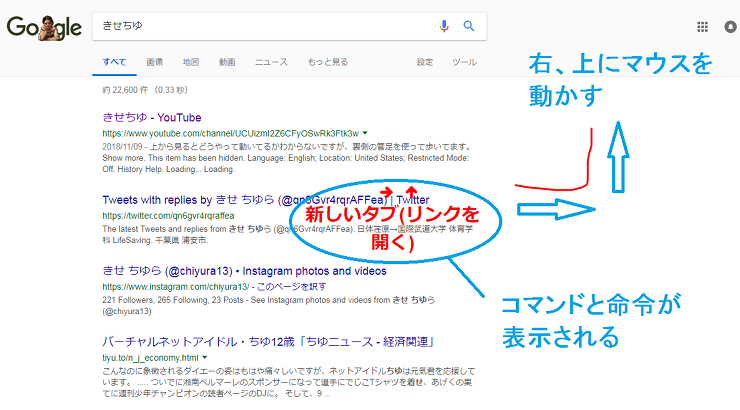The image size is (740, 410).
Task: Click the youtube.com channel URL text
Action: (230, 134)
